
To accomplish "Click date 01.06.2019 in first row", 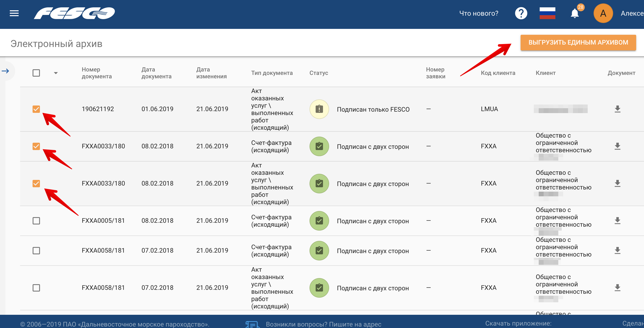I will tap(157, 109).
